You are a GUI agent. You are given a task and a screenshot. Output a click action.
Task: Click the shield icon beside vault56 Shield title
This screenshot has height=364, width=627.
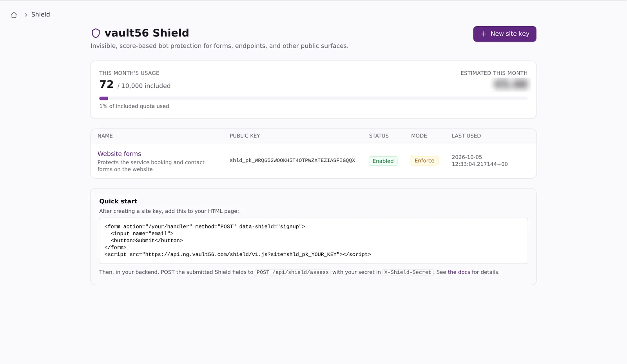pos(96,33)
